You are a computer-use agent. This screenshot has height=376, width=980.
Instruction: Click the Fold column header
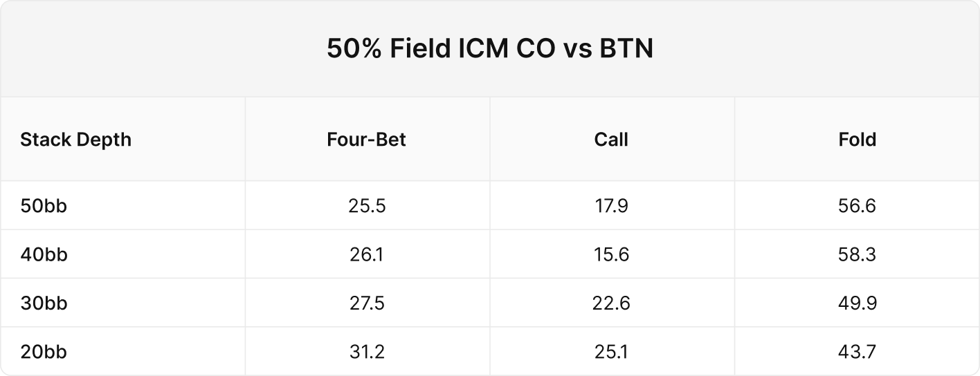857,140
